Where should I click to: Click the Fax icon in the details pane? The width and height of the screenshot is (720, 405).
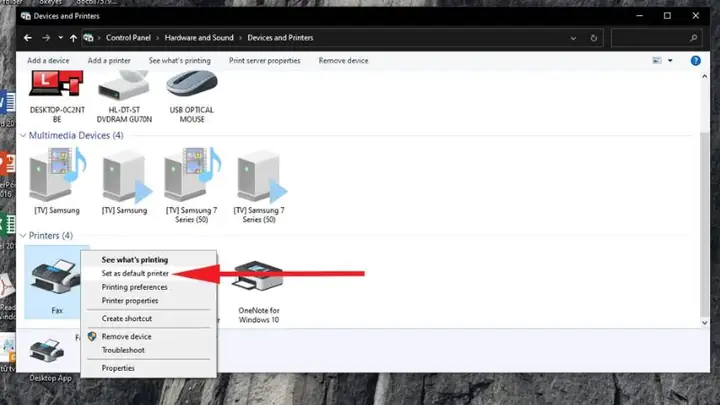[x=46, y=351]
